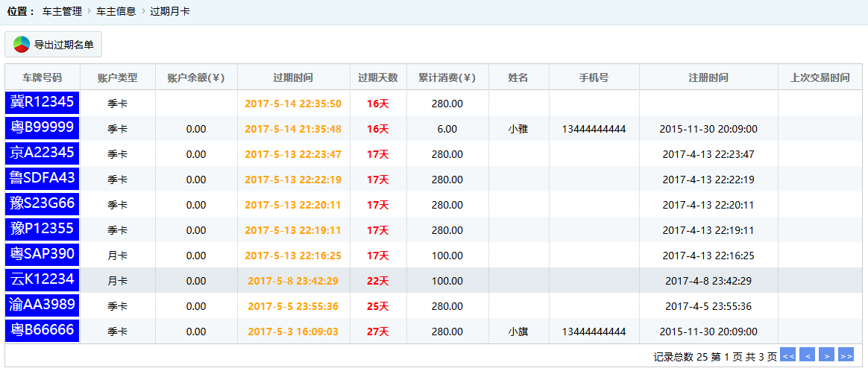This screenshot has width=868, height=371.
Task: Select 过期月卡 in the breadcrumb
Action: (x=169, y=12)
